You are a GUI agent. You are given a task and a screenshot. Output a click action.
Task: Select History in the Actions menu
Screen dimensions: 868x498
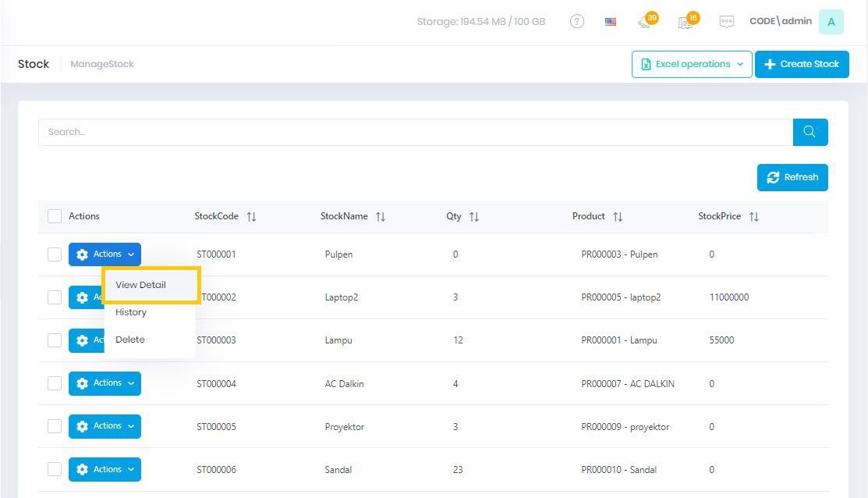pos(131,312)
